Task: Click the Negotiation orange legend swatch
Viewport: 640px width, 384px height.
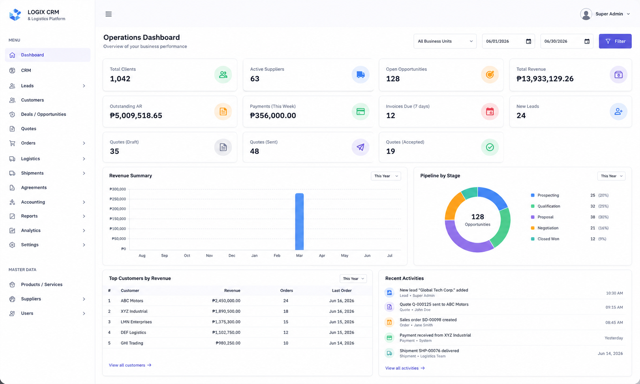Action: tap(533, 228)
